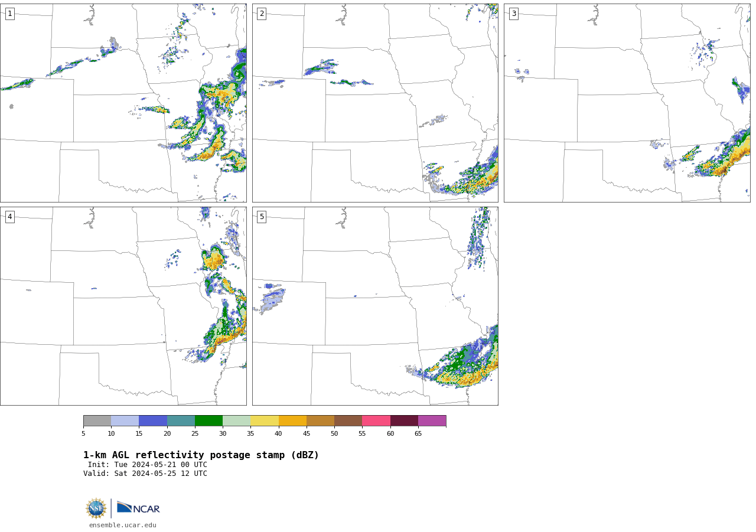Click the number 5 panel label
This screenshot has width=756, height=532.
pyautogui.click(x=262, y=217)
